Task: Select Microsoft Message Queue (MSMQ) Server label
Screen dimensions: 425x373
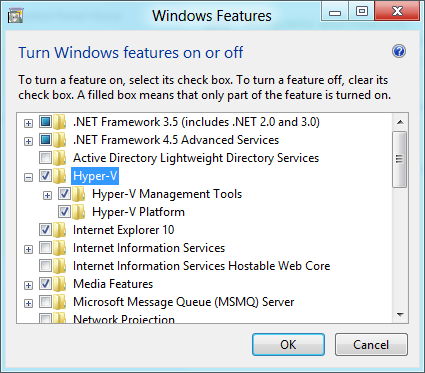Action: pos(184,302)
